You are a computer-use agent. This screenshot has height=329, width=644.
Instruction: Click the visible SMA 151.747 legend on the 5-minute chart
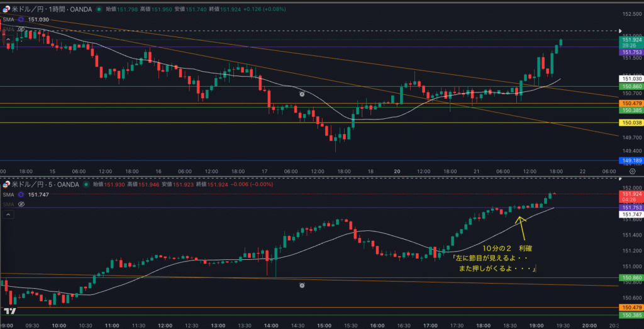pyautogui.click(x=25, y=195)
